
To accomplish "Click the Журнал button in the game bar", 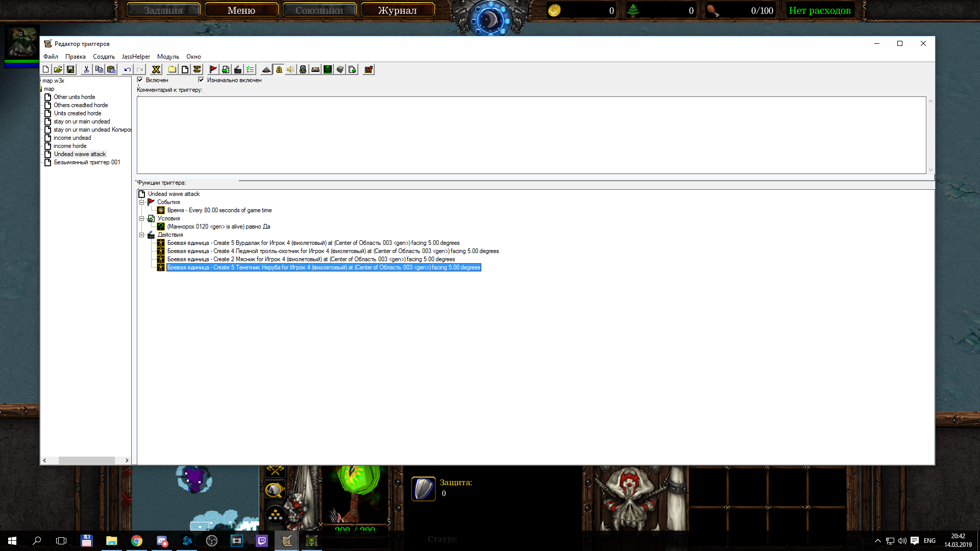I will 397,10.
